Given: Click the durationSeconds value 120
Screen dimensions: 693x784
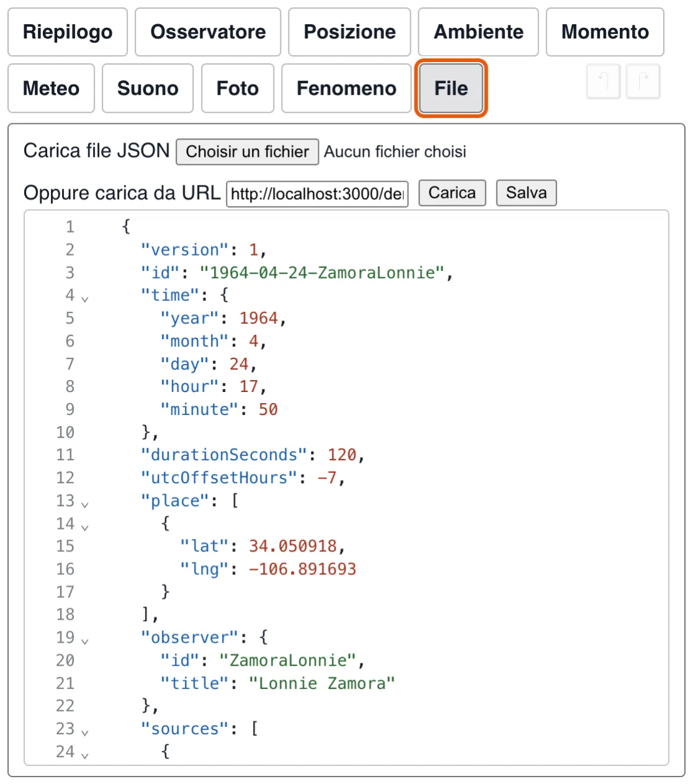Looking at the screenshot, I should [x=342, y=455].
